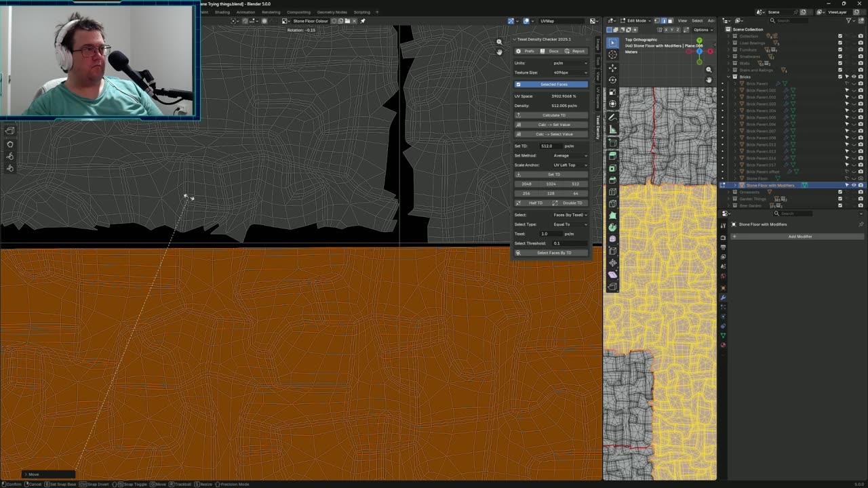Open the Compositing workspace tab
The image size is (868, 488).
click(298, 12)
